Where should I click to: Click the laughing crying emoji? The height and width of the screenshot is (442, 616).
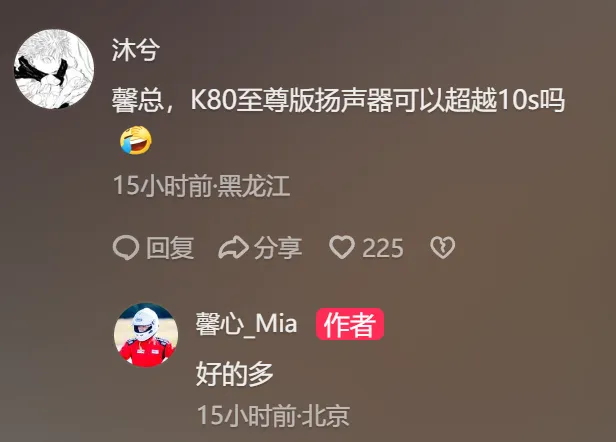136,140
